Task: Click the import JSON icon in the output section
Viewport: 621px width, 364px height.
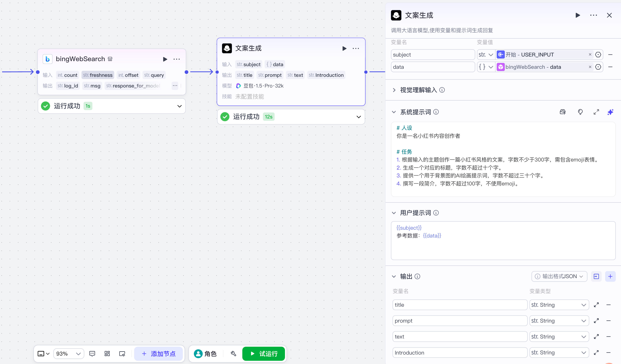Action: pos(596,276)
